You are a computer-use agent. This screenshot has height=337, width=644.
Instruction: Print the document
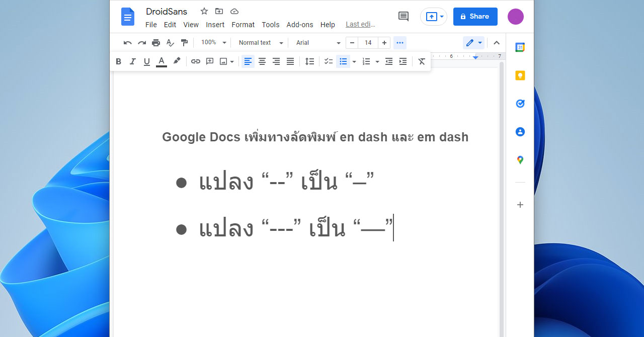tap(156, 43)
